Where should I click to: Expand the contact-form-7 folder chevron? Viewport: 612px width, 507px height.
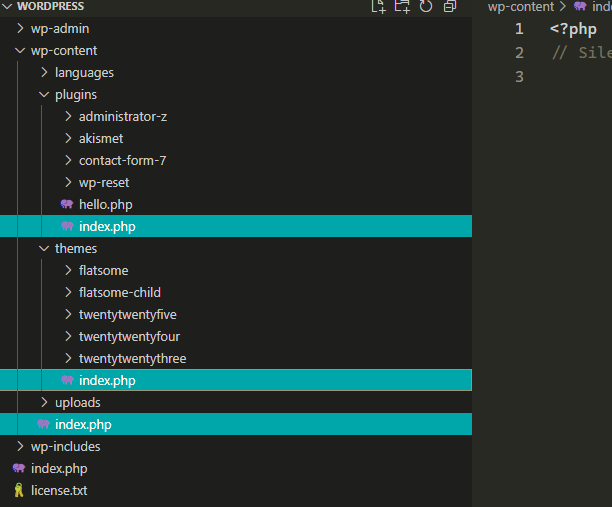pyautogui.click(x=68, y=160)
